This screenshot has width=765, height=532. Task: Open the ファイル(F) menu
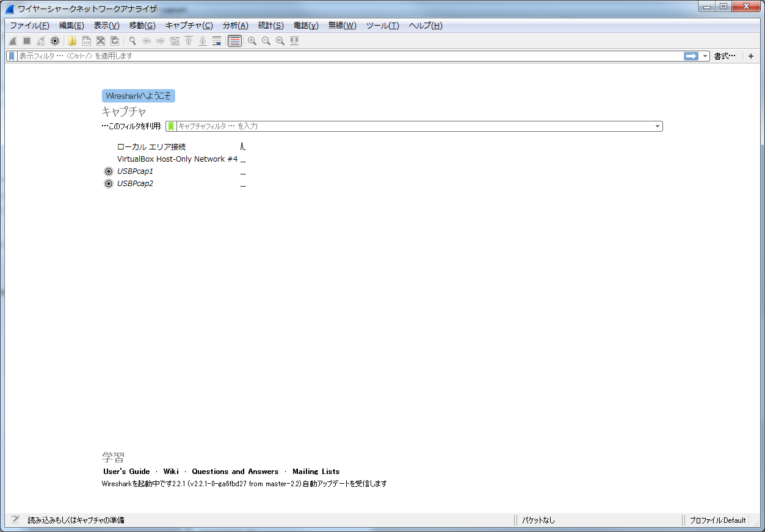click(x=29, y=26)
